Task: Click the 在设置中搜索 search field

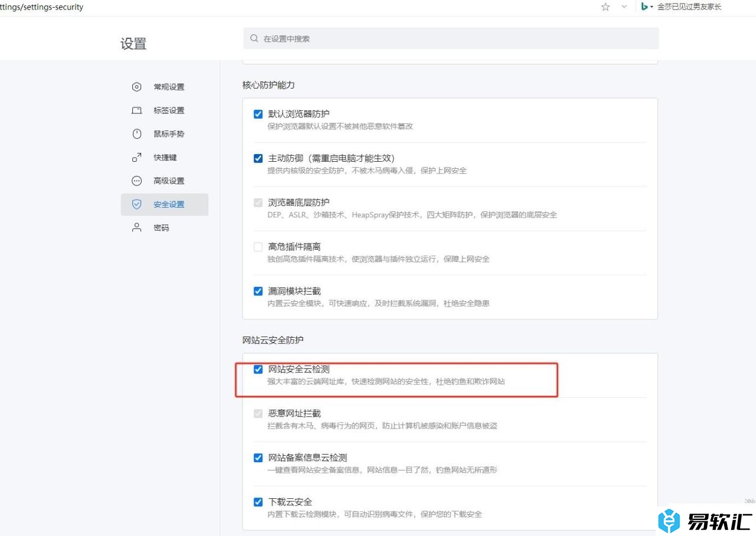Action: click(451, 38)
